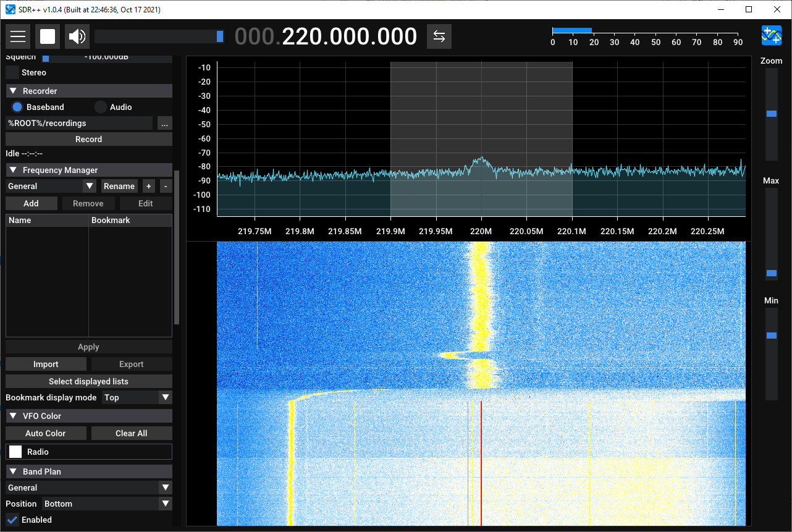Viewport: 792px width, 532px height.
Task: Collapse the Recorder section
Action: [x=89, y=91]
